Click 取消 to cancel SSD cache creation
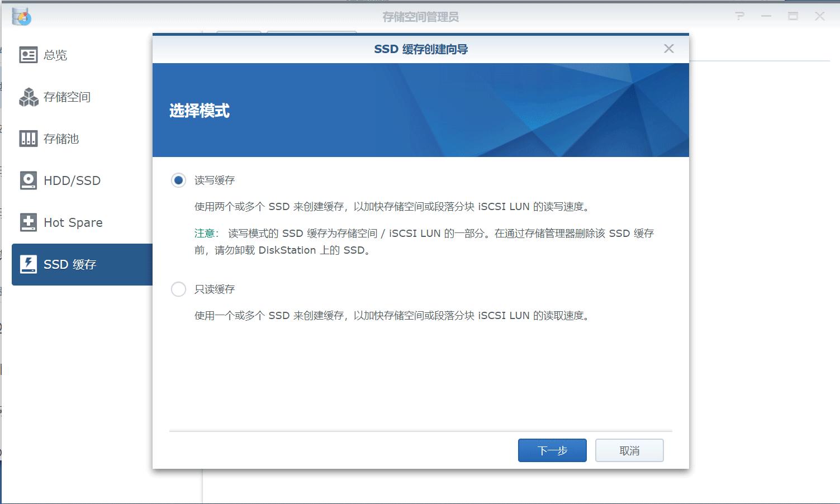 (x=629, y=450)
